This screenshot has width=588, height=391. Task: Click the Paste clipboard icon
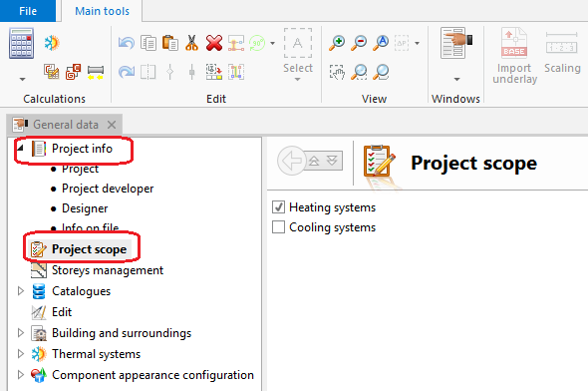169,43
